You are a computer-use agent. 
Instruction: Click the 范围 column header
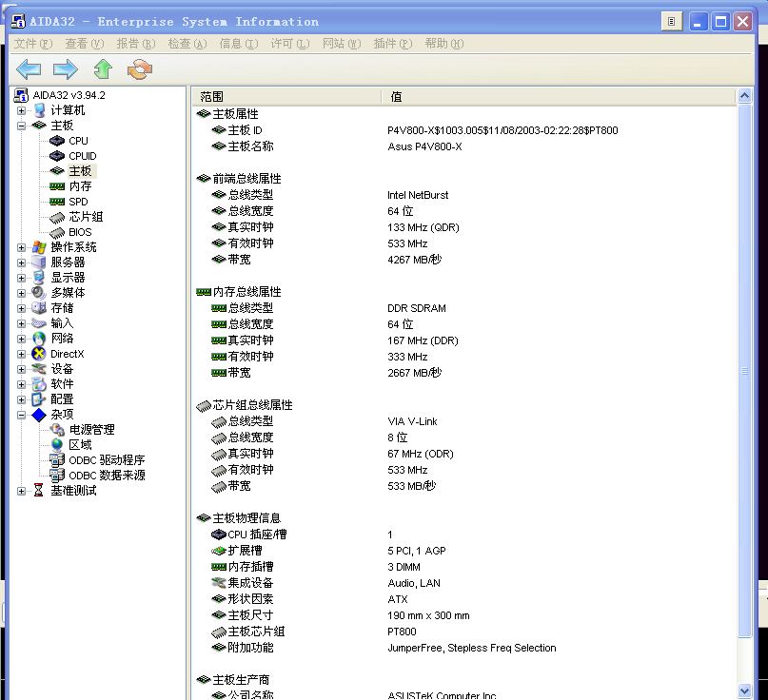click(286, 96)
